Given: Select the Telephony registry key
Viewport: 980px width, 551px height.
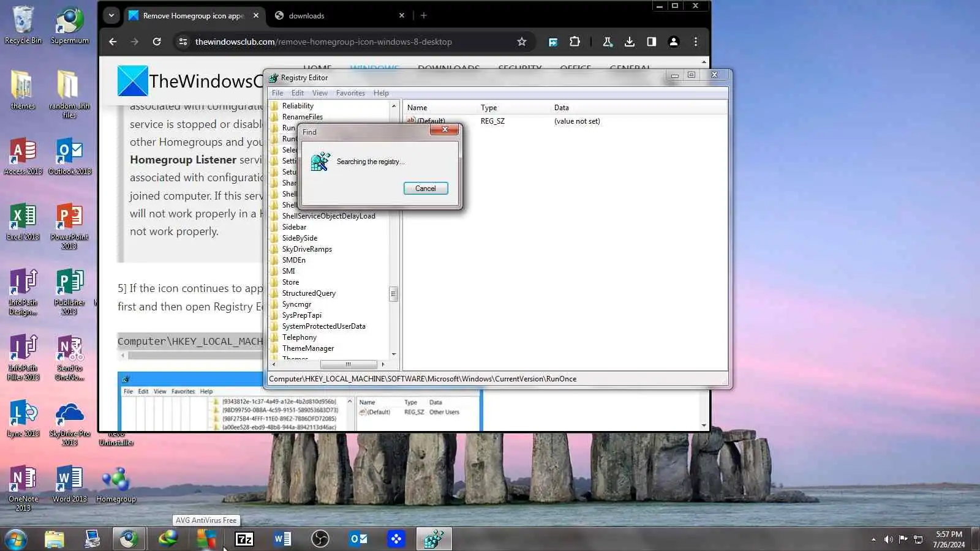Looking at the screenshot, I should click(300, 337).
